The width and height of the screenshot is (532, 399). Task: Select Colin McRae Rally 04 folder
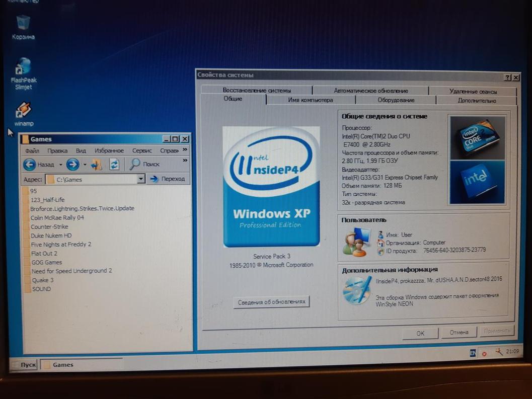coord(54,217)
